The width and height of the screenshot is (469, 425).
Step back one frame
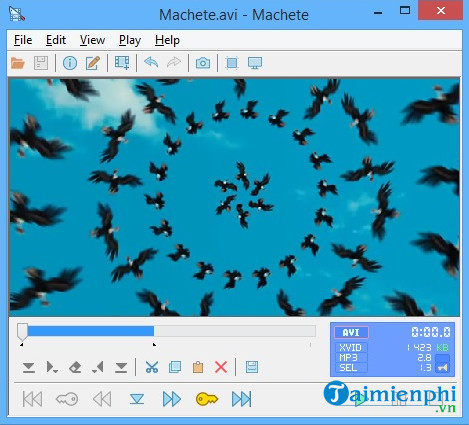coord(102,399)
